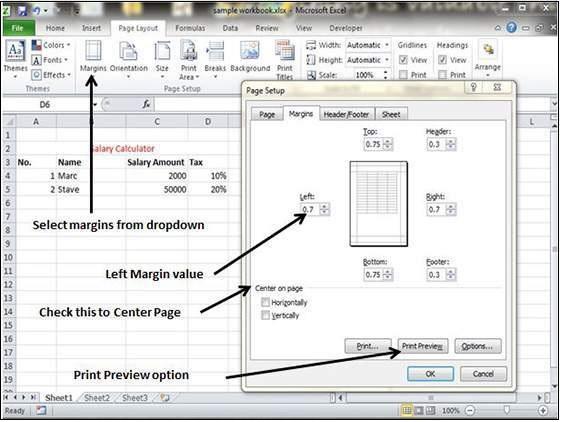Click the Left margin value field
Image resolution: width=561 pixels, height=422 pixels.
pos(310,209)
